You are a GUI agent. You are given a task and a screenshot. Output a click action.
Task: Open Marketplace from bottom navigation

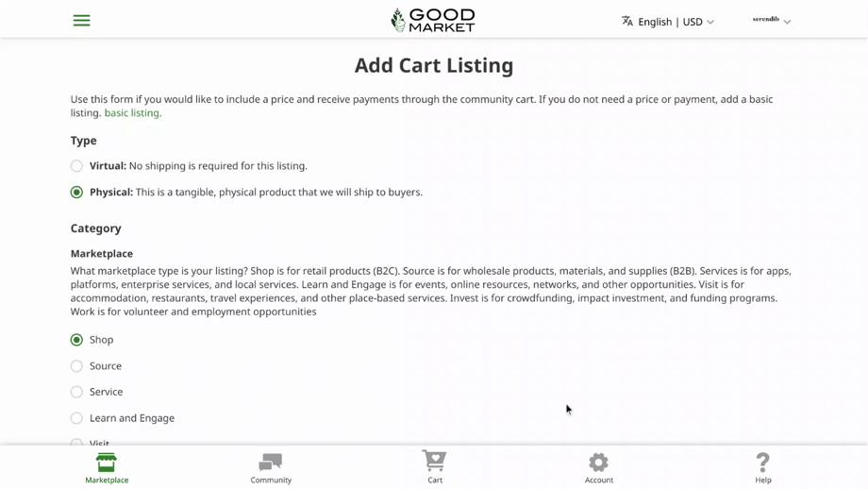tap(107, 467)
